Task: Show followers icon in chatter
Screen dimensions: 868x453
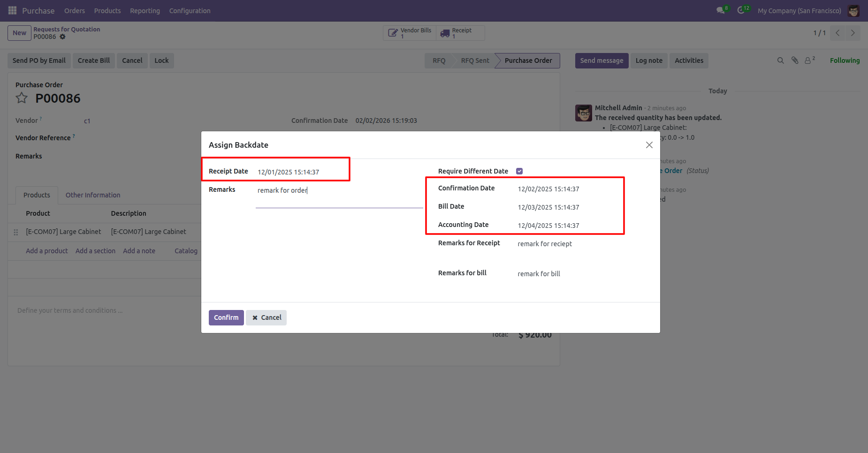Action: pyautogui.click(x=809, y=60)
